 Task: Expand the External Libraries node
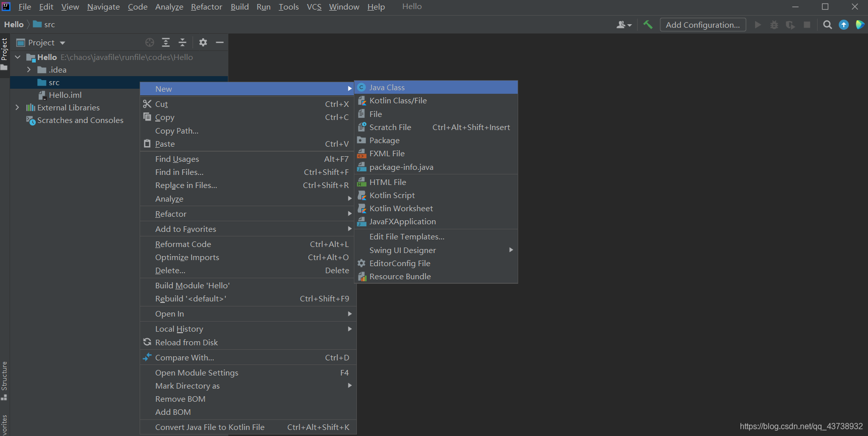tap(18, 107)
